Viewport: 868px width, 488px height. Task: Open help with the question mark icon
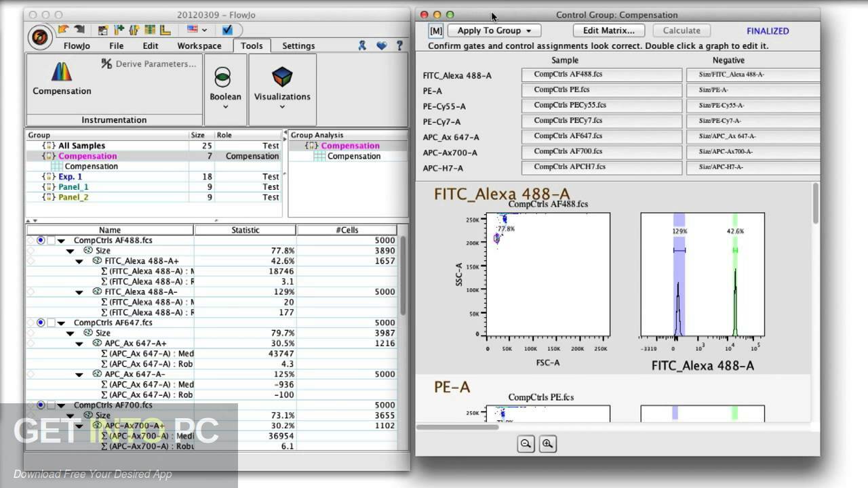tap(400, 45)
